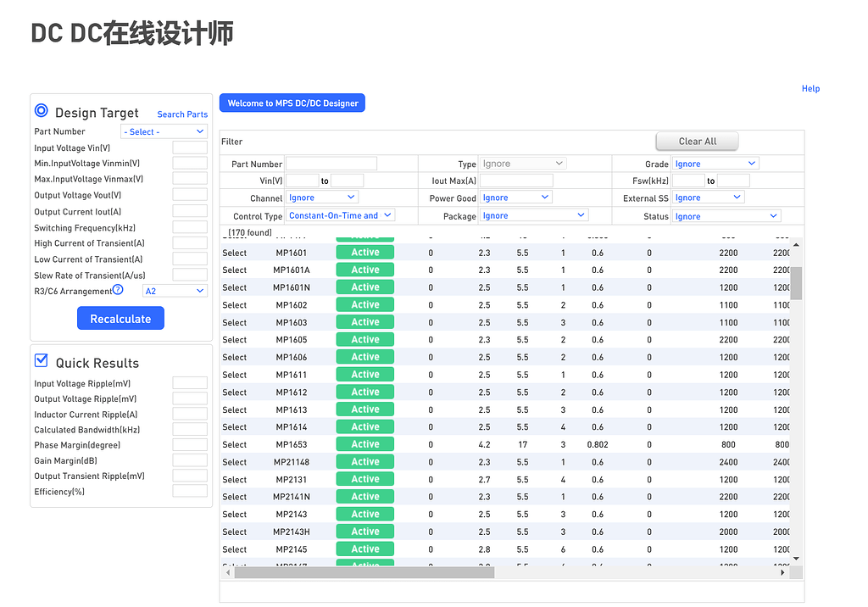Click the Welcome to MPS DC/DC Designer banner
The width and height of the screenshot is (868, 607).
tap(292, 103)
